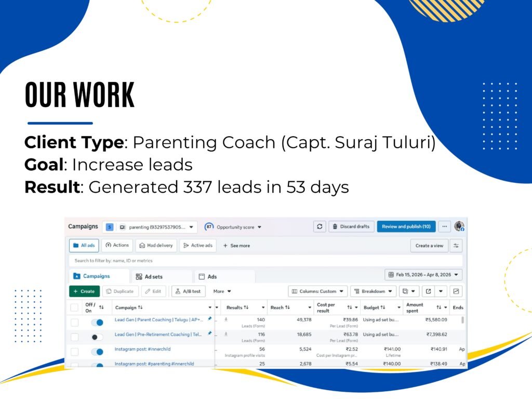Click the ₹5,580.09 amount spent cell

[x=436, y=320]
